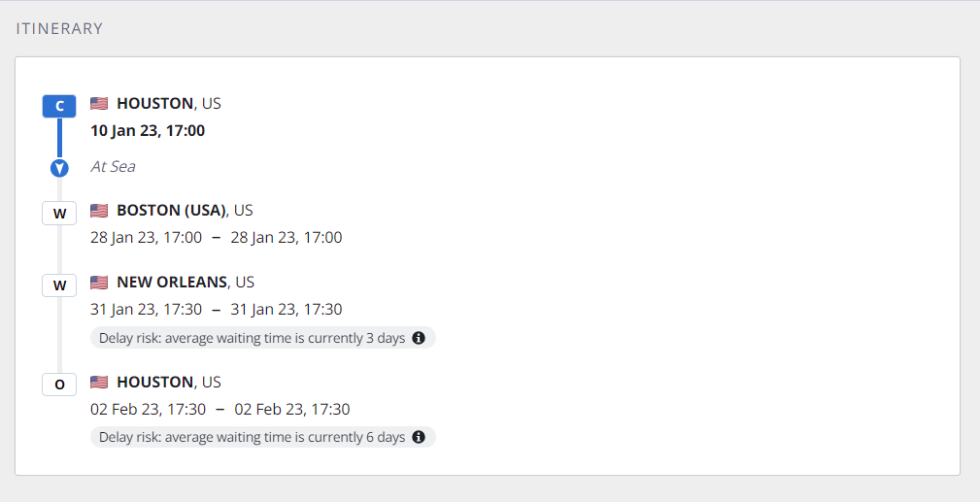Select the At Sea vessel position icon
Screen dimensions: 980x502
tap(59, 168)
